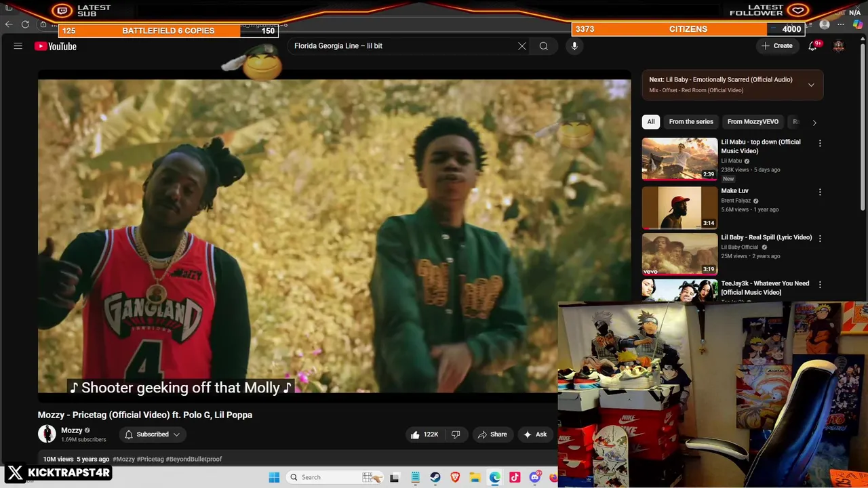Viewport: 868px width, 488px height.
Task: Run search with the magnifier button
Action: click(x=544, y=46)
